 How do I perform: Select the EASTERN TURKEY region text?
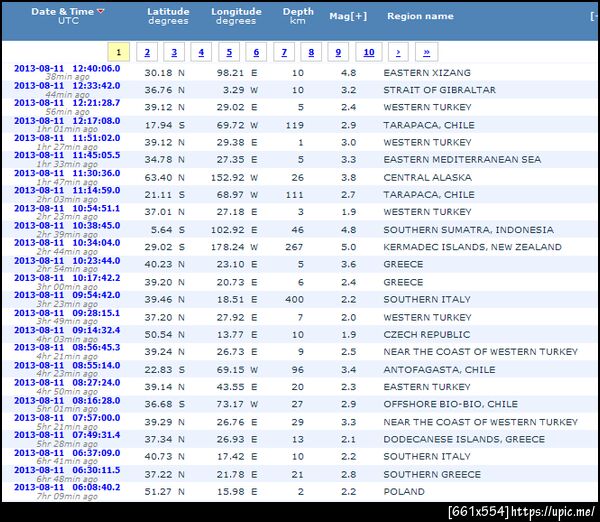click(427, 387)
